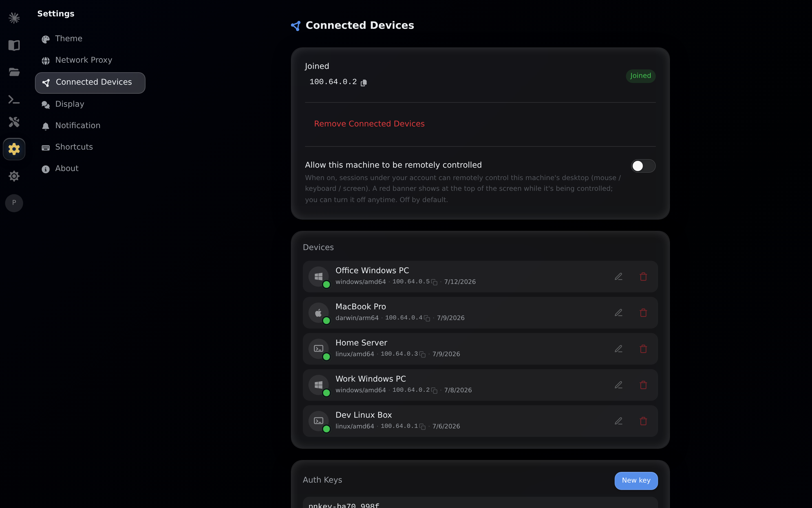This screenshot has width=812, height=508.
Task: Click the green Joined status badge
Action: (641, 76)
